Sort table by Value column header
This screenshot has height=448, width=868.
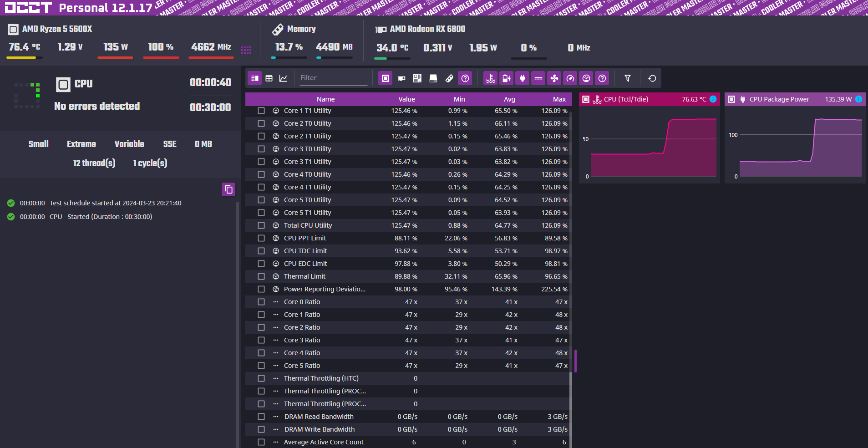coord(407,99)
